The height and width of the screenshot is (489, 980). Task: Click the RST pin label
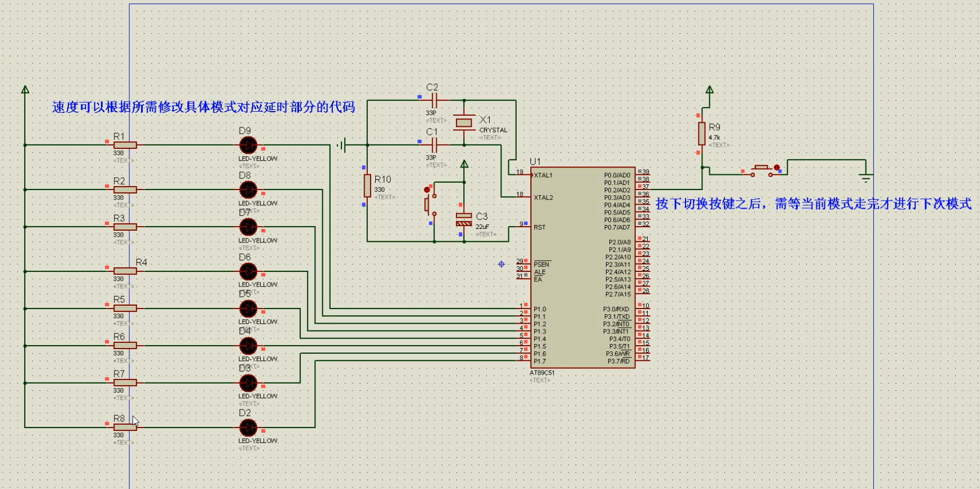coord(539,227)
